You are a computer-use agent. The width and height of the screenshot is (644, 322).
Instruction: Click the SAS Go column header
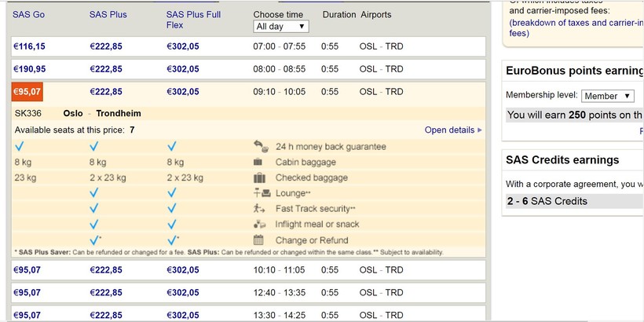click(x=29, y=15)
